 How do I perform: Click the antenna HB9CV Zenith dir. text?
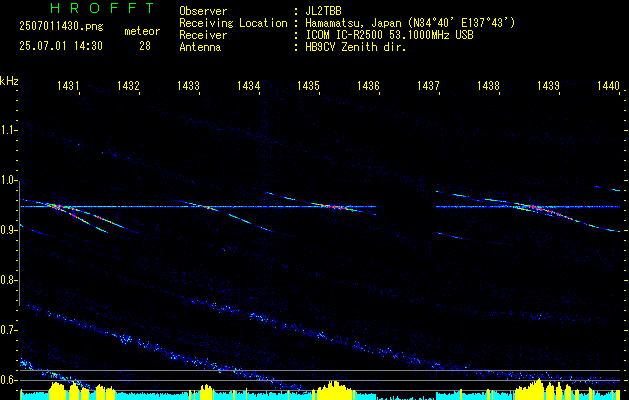(x=356, y=47)
